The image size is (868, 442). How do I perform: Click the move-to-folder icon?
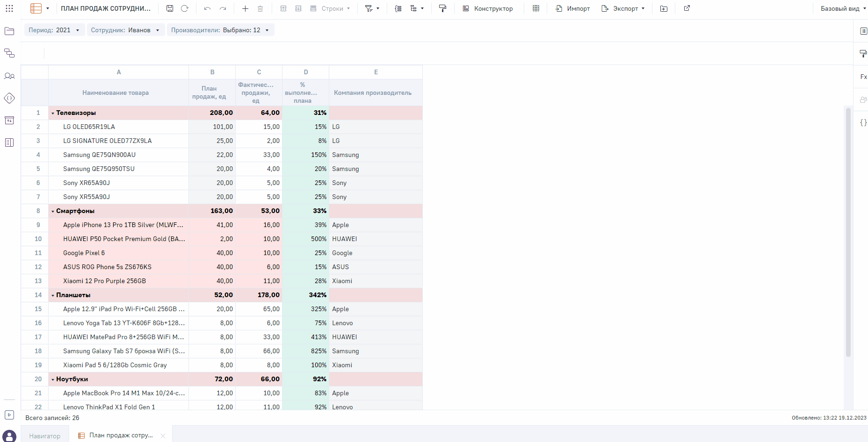point(664,8)
